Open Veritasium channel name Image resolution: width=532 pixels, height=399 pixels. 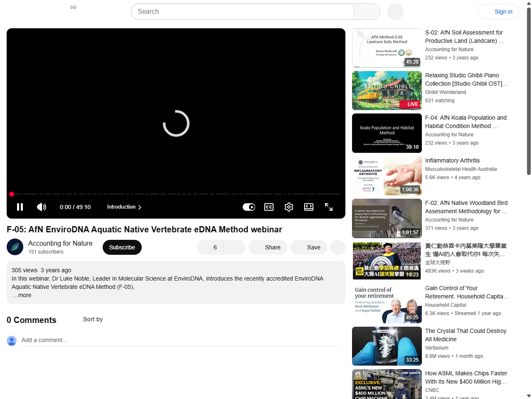tap(437, 348)
